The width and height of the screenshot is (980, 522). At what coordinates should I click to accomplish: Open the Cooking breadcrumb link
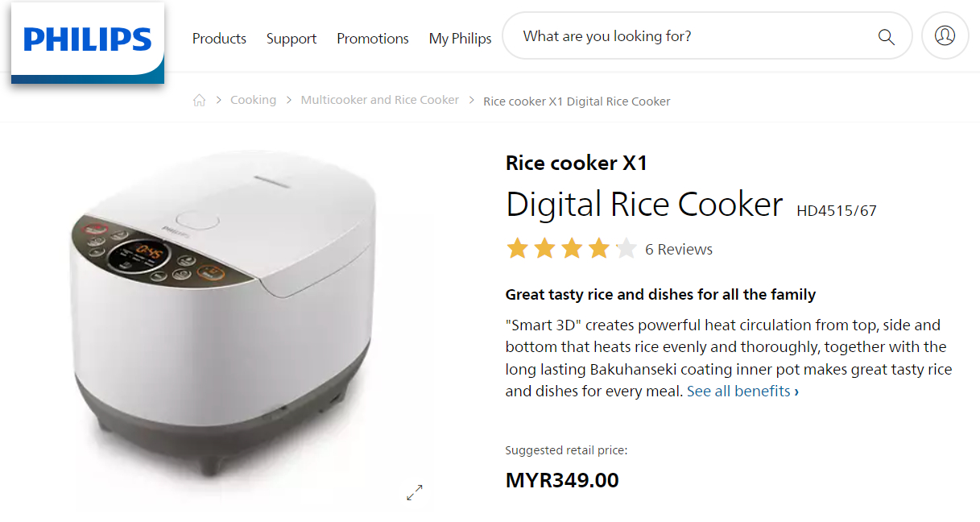pyautogui.click(x=253, y=99)
